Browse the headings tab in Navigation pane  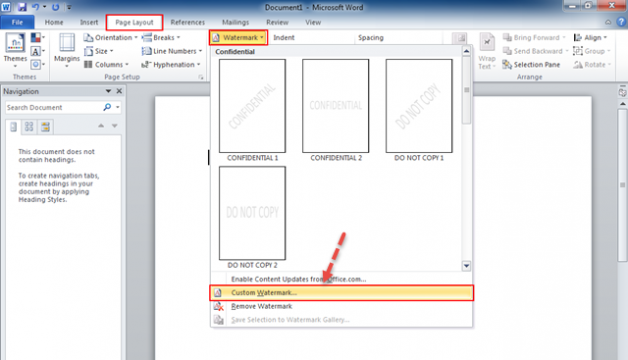[x=13, y=127]
